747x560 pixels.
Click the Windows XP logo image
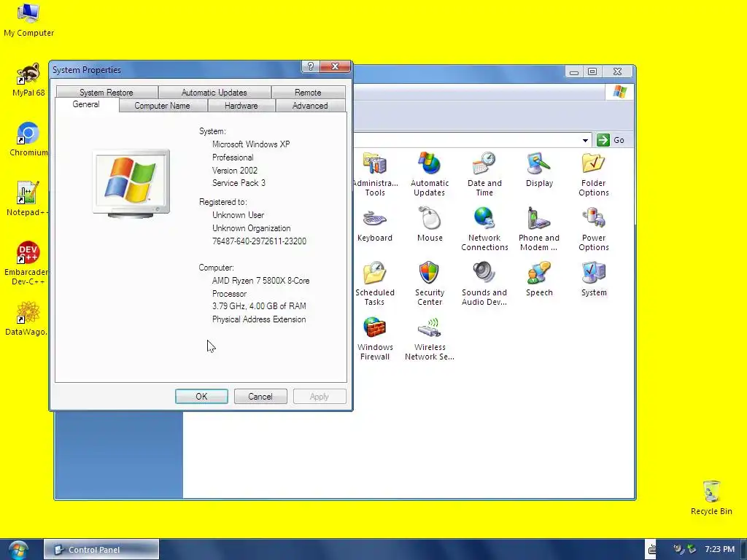click(131, 183)
